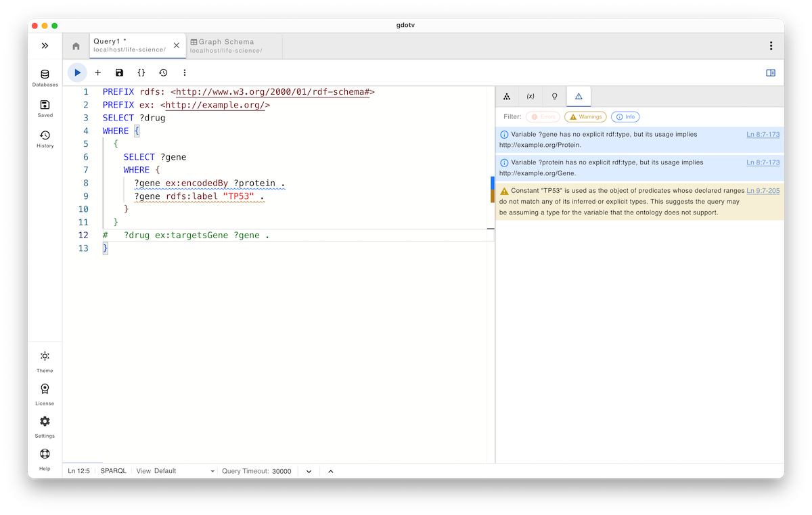Screen dimensions: 812x515
Task: Select the (x) variables tab
Action: 531,96
